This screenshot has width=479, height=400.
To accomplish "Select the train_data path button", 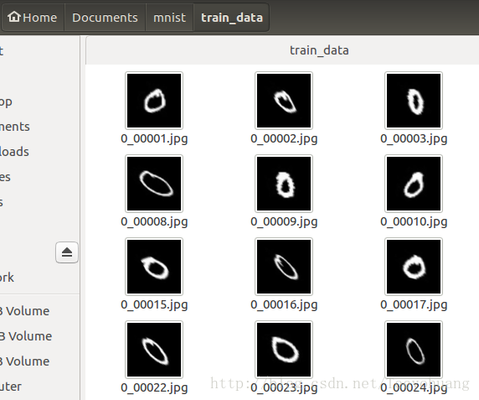I will [232, 18].
